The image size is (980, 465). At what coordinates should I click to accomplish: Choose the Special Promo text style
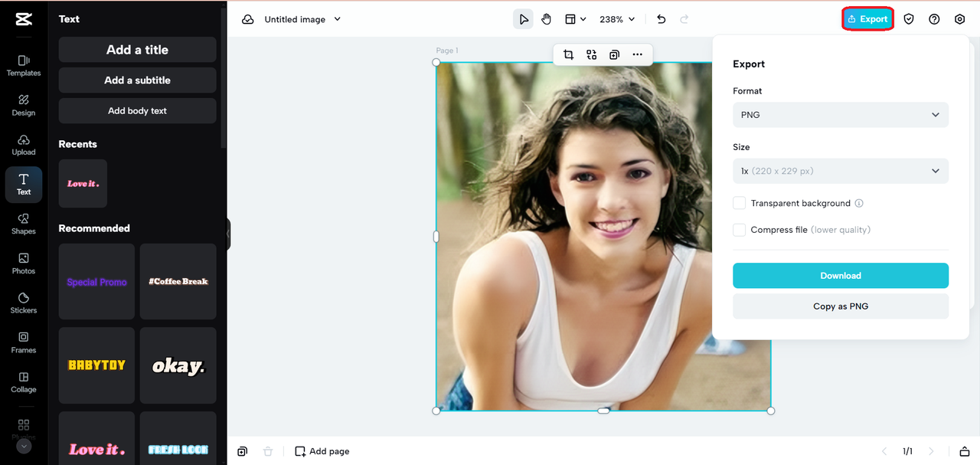click(x=96, y=282)
